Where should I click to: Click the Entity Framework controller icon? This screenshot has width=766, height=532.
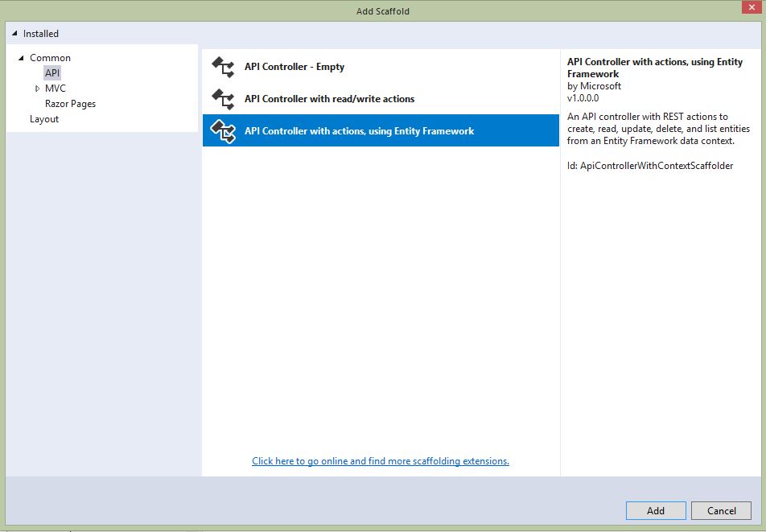[x=223, y=130]
